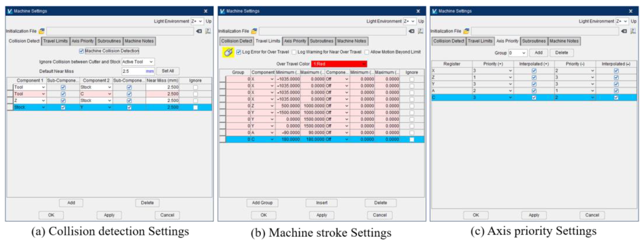Uncheck Machine Collision Detection checkbox
The width and height of the screenshot is (644, 243).
pos(81,51)
